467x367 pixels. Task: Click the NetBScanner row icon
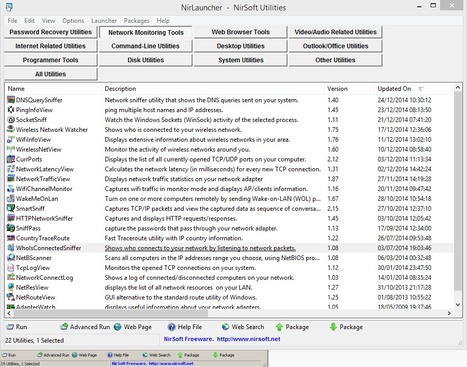(x=11, y=258)
